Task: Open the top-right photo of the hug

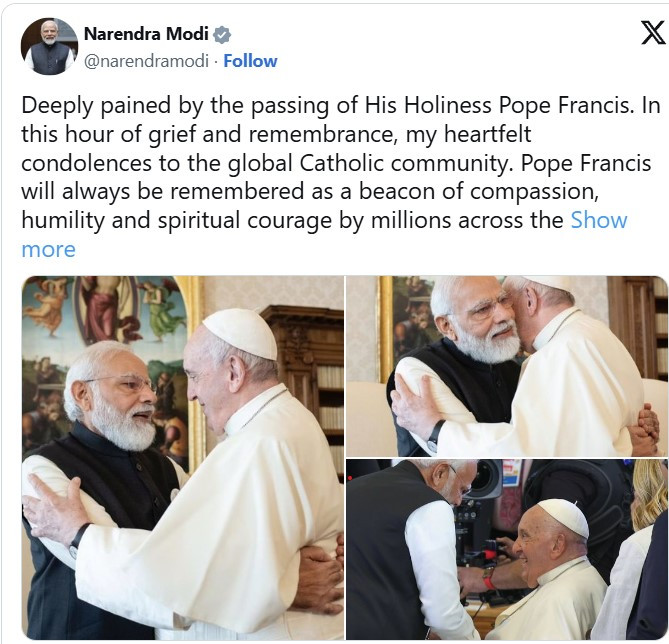Action: pyautogui.click(x=506, y=365)
